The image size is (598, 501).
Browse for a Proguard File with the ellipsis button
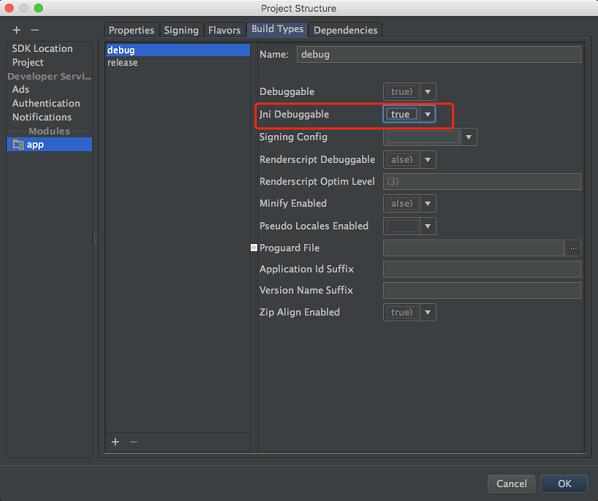click(573, 248)
